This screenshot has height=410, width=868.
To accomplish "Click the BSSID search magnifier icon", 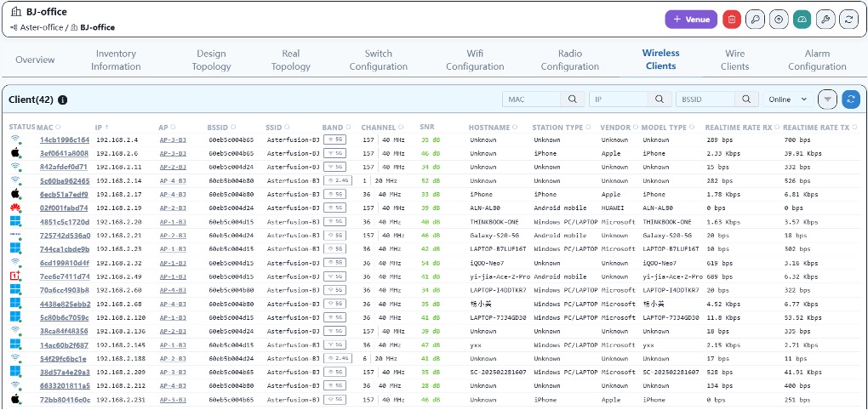I will [747, 99].
